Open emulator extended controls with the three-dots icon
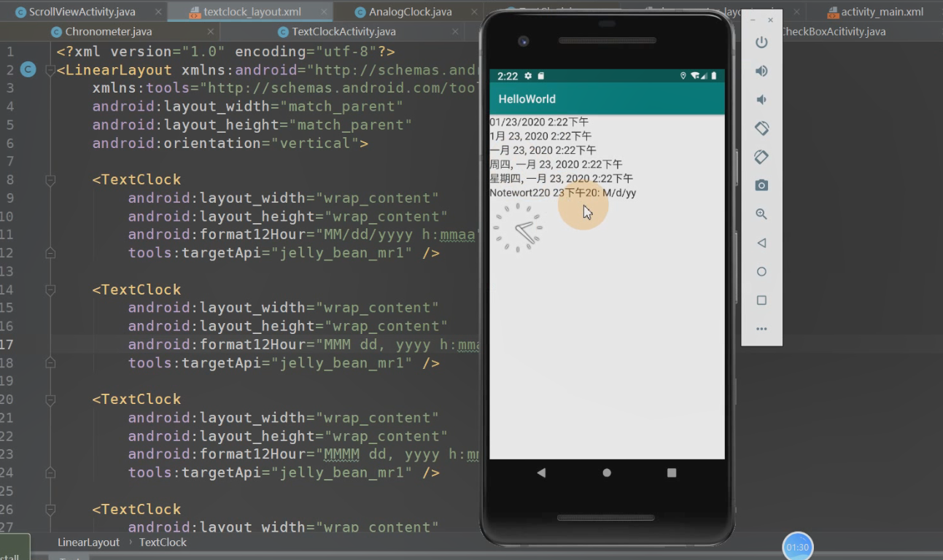 point(761,329)
